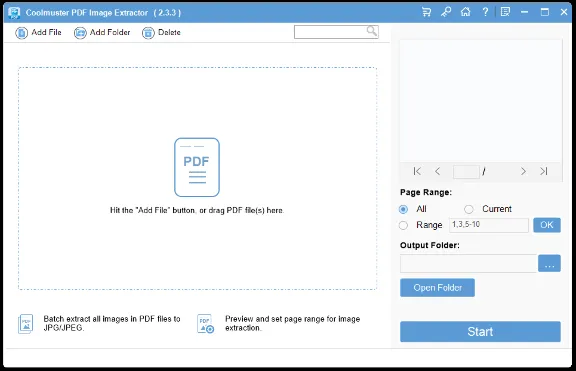Click the key register icon
Image resolution: width=576 pixels, height=371 pixels.
click(446, 12)
